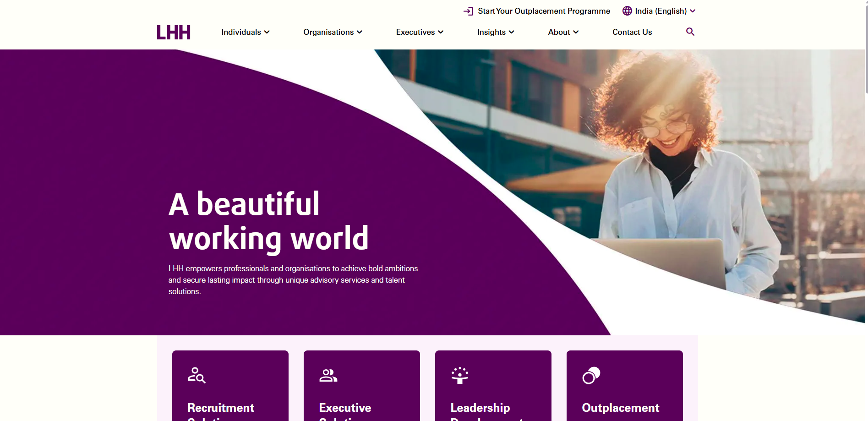
Task: Click the sign-in arrow icon
Action: [468, 11]
